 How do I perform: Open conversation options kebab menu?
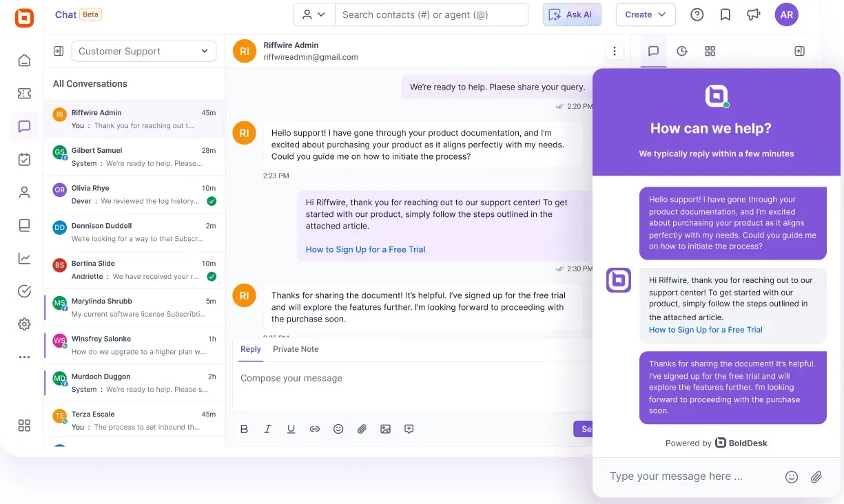coord(614,51)
